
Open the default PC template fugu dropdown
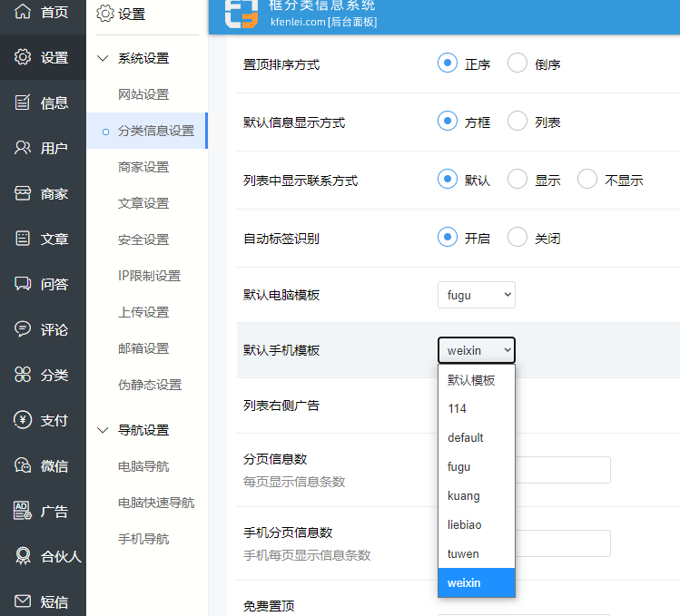[476, 295]
